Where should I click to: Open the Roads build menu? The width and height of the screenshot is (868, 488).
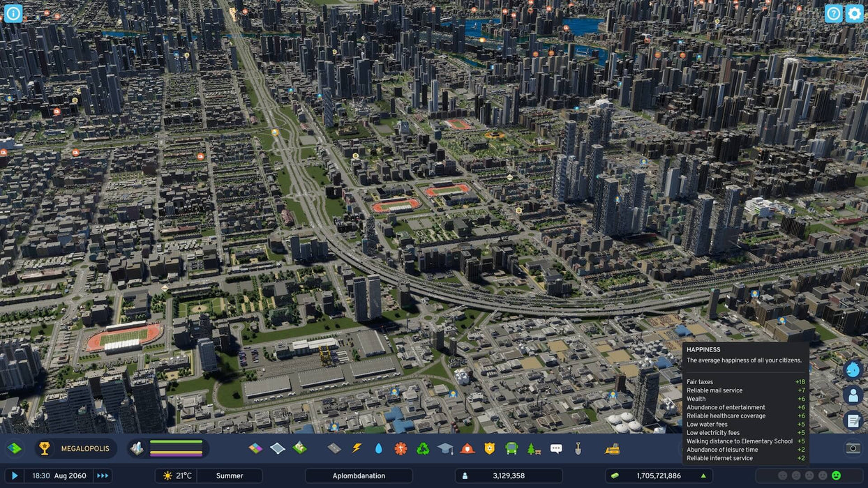coord(334,448)
